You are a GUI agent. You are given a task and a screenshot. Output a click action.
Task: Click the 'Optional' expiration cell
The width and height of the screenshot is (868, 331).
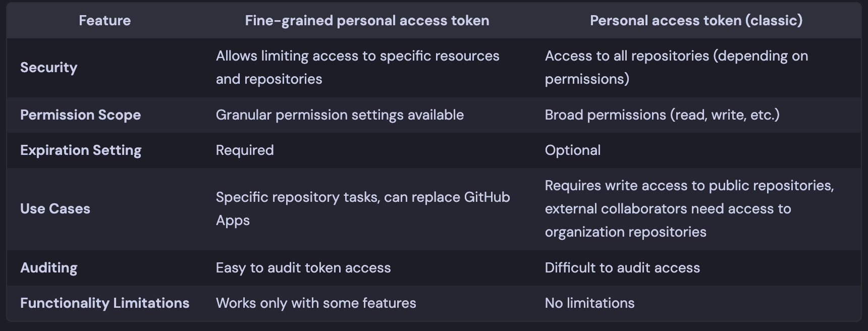click(x=573, y=150)
